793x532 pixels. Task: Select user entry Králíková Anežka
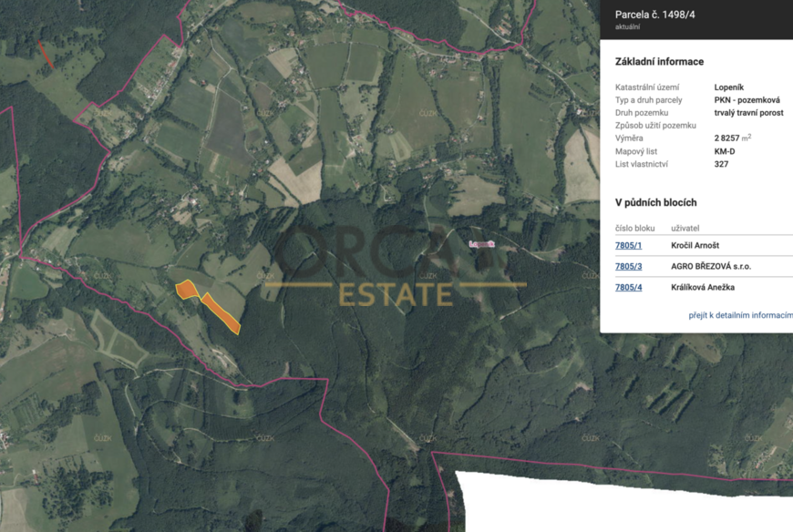click(703, 288)
